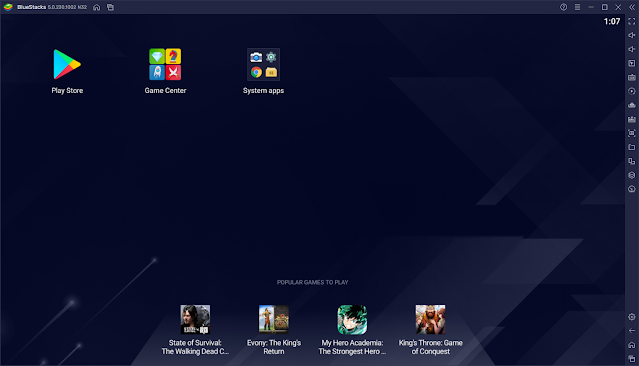Click the home icon in title bar

pyautogui.click(x=97, y=7)
